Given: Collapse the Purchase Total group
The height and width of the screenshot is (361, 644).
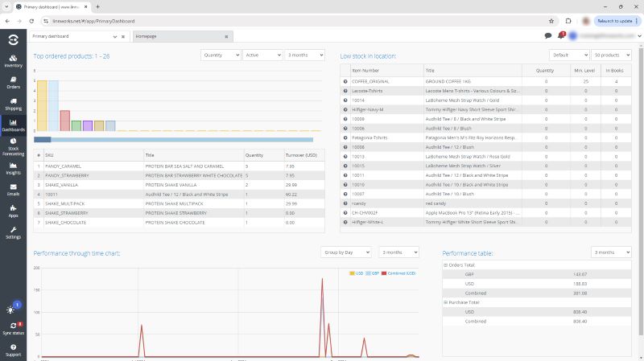Looking at the screenshot, I should tap(445, 302).
